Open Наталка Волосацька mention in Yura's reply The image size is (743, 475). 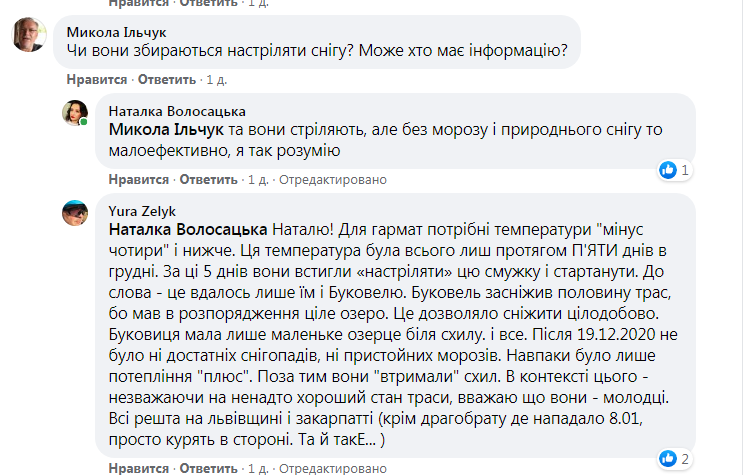187,229
